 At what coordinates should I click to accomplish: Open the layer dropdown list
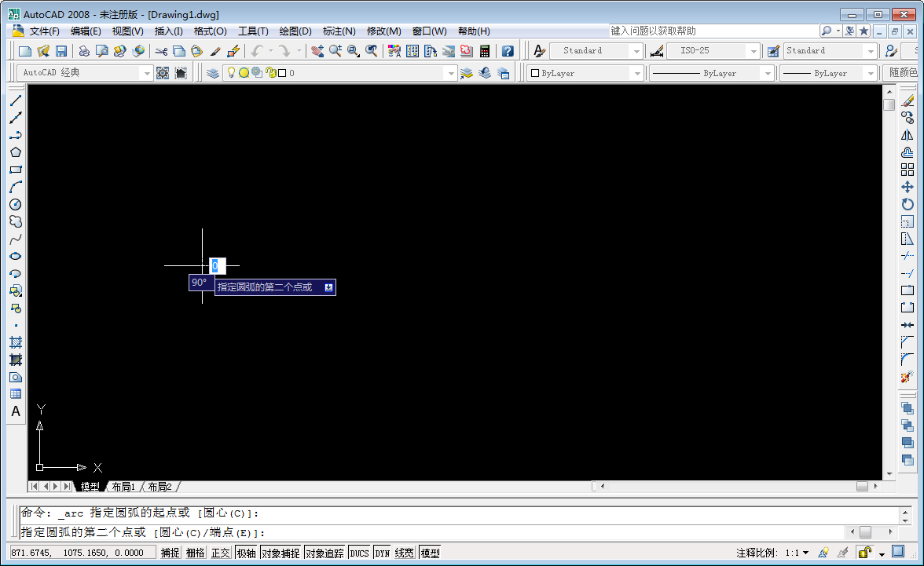[452, 72]
